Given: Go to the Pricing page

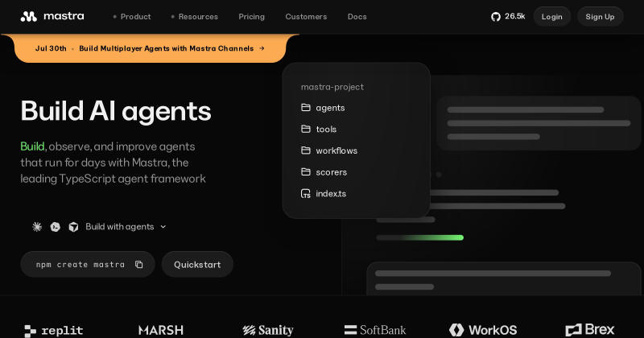Looking at the screenshot, I should click(x=252, y=17).
